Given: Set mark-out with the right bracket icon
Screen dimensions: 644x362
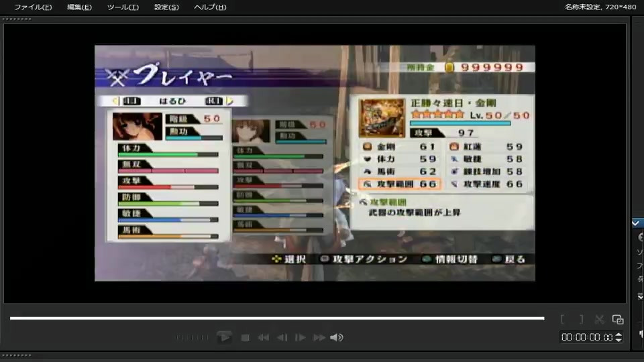Looking at the screenshot, I should click(x=582, y=319).
